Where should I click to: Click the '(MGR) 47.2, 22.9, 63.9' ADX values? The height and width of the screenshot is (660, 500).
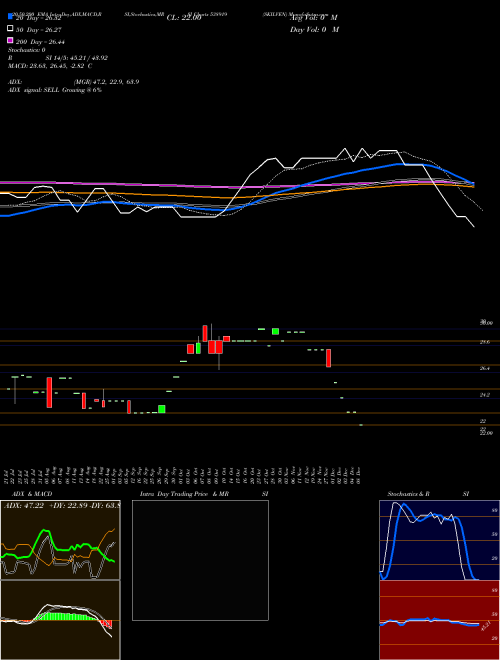(106, 82)
